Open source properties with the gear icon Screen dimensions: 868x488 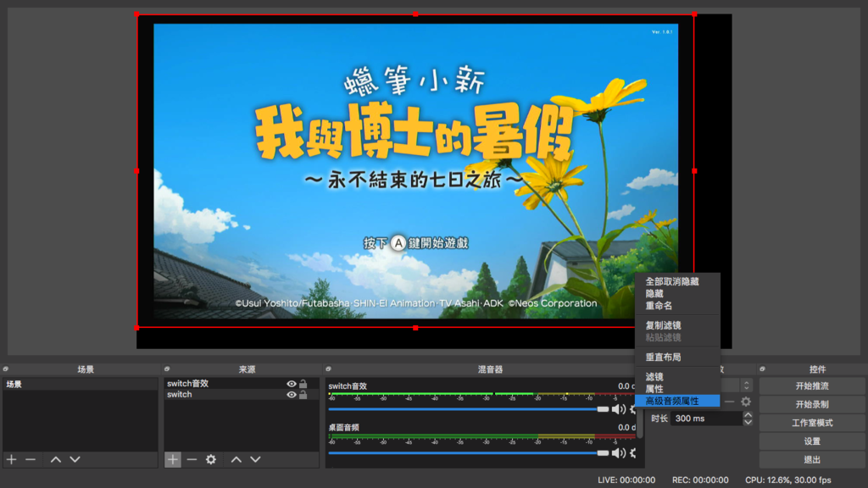(210, 459)
